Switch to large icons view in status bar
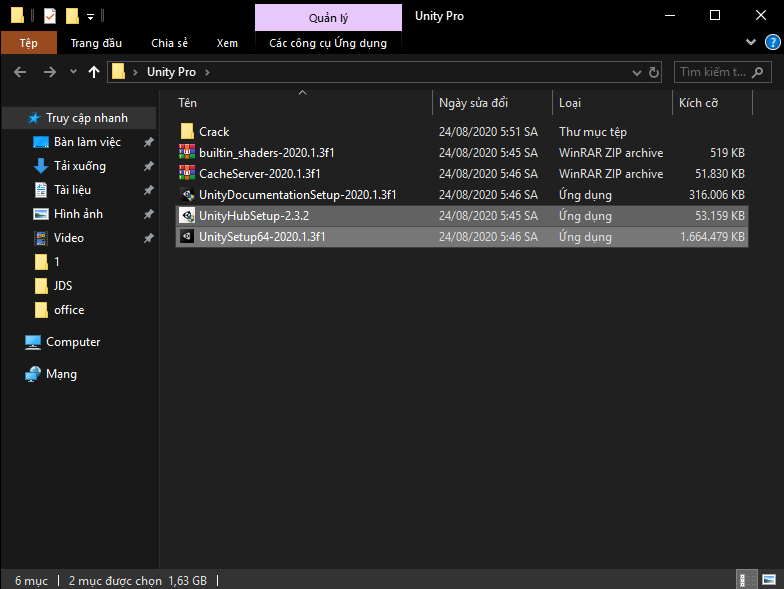The width and height of the screenshot is (784, 589). 768,579
